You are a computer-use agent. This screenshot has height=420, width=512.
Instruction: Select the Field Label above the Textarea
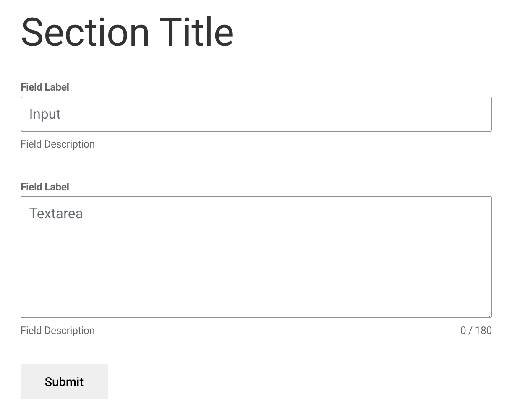click(44, 187)
